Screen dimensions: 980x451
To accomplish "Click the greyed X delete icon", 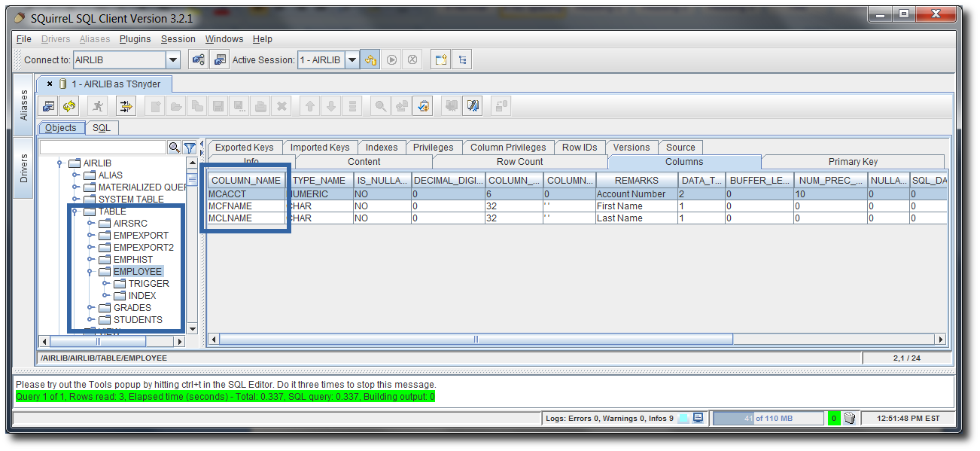I will (282, 106).
